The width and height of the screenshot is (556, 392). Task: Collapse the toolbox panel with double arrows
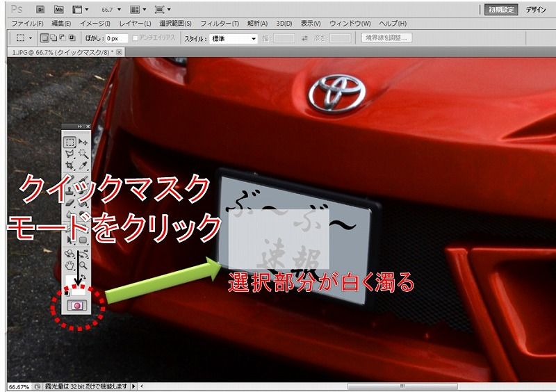(79, 126)
